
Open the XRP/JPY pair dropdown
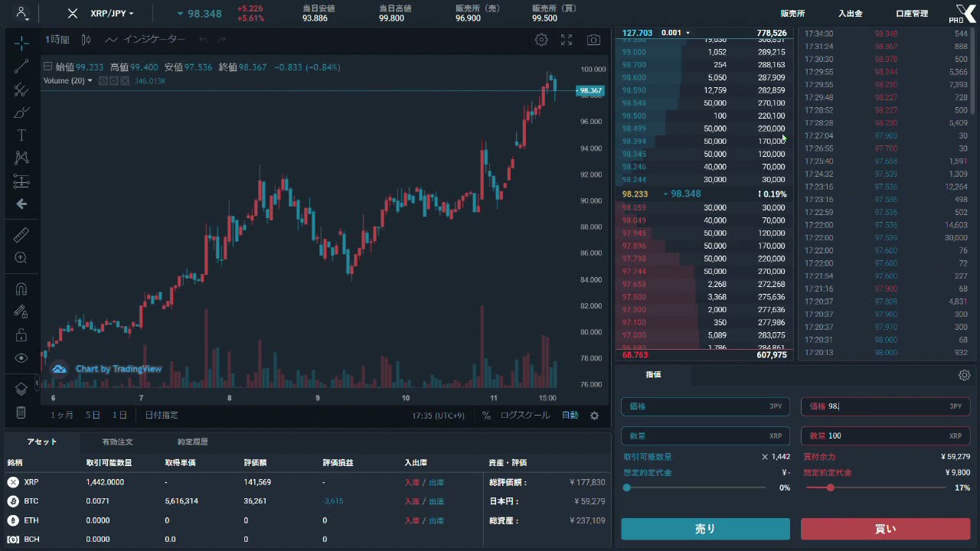pos(111,14)
